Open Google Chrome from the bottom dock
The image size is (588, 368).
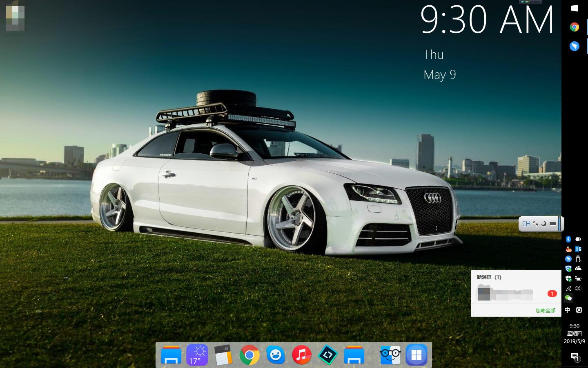(249, 355)
